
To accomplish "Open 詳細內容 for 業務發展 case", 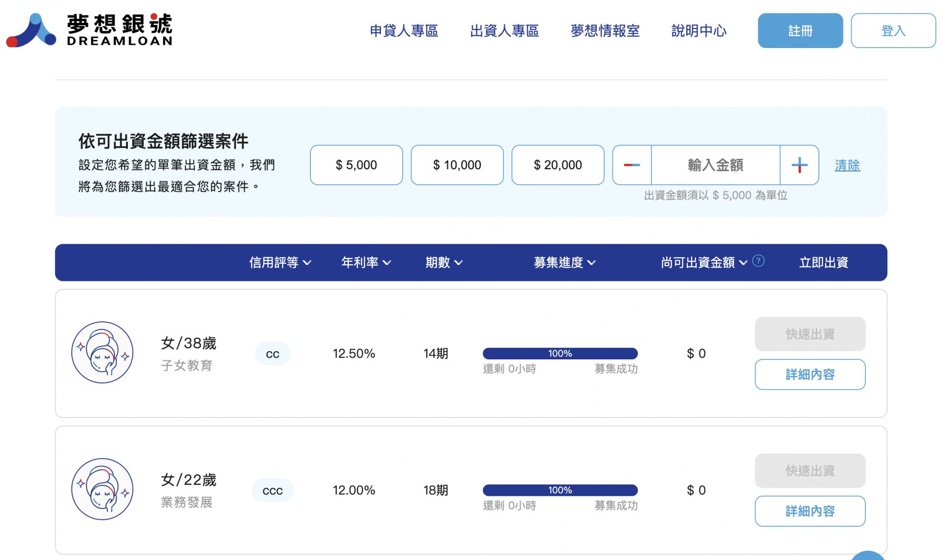I will (x=810, y=511).
